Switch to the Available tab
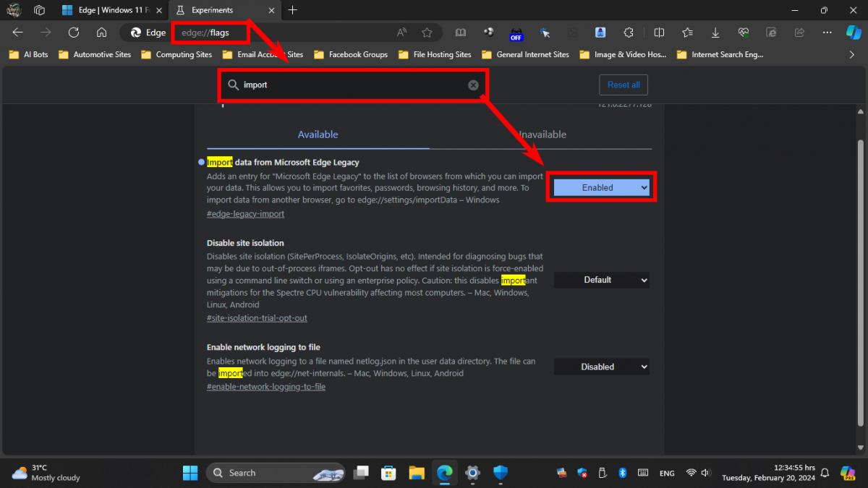This screenshot has height=488, width=868. click(318, 134)
